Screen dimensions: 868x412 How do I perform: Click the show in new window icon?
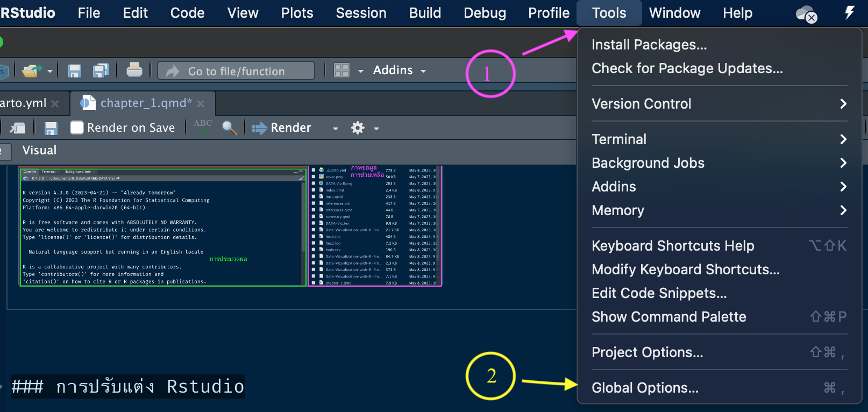[17, 128]
